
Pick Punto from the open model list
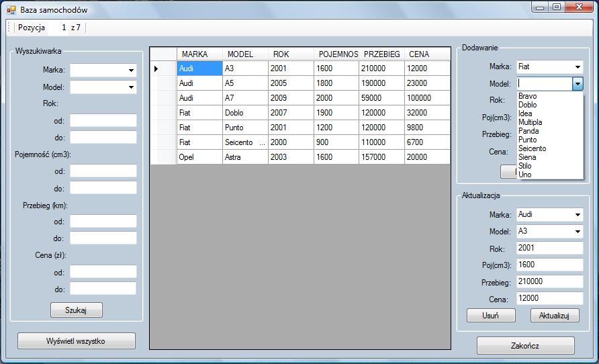(550, 140)
